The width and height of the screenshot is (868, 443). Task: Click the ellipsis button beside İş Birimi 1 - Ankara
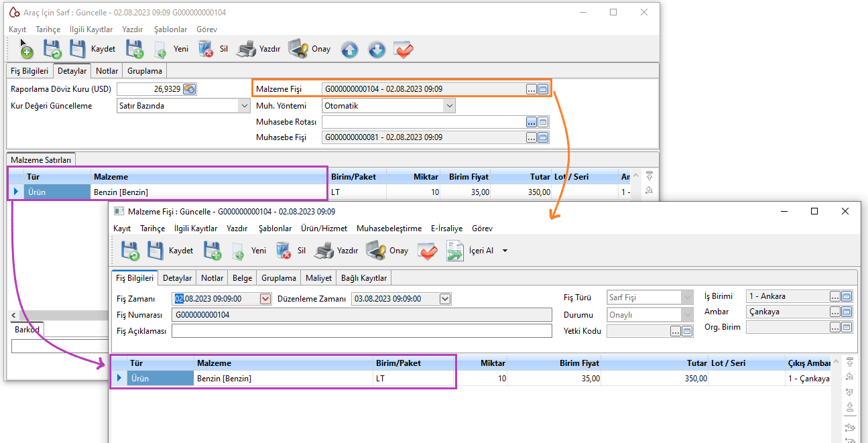coord(835,296)
